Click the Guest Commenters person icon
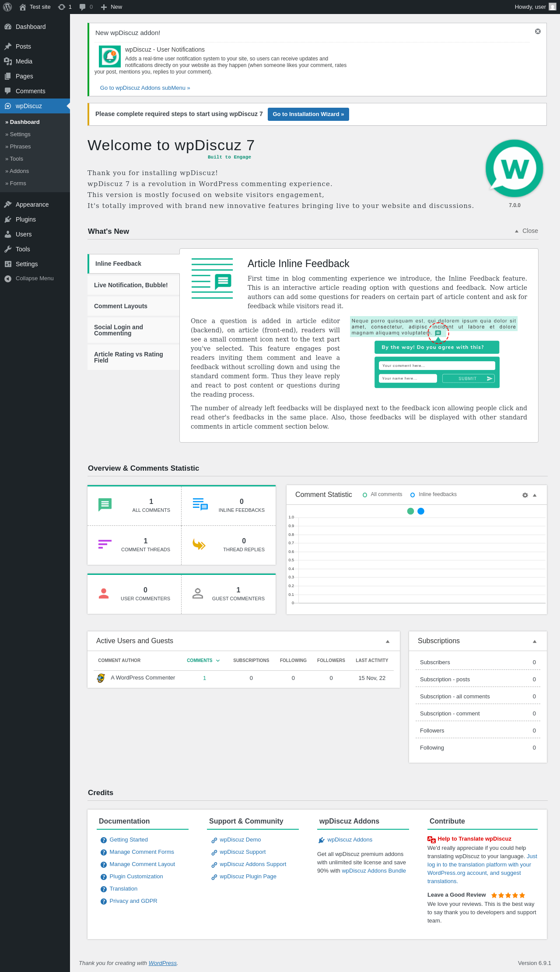The width and height of the screenshot is (560, 972). (x=198, y=593)
